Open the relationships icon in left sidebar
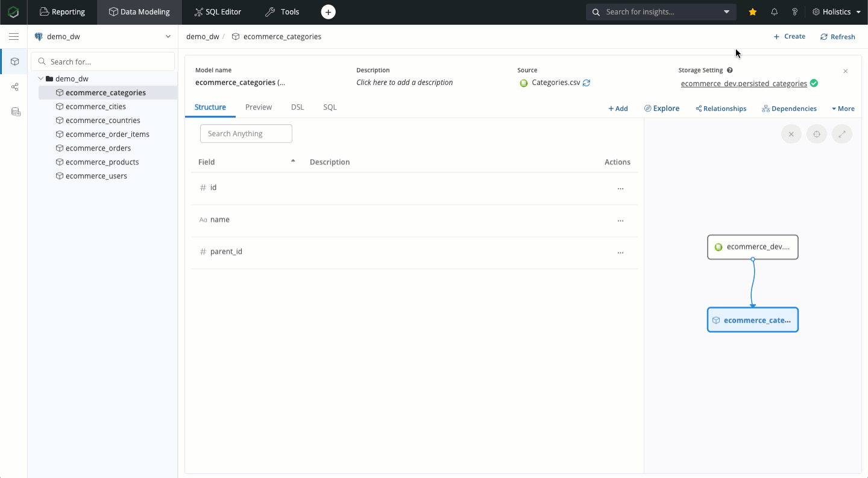 [x=15, y=87]
